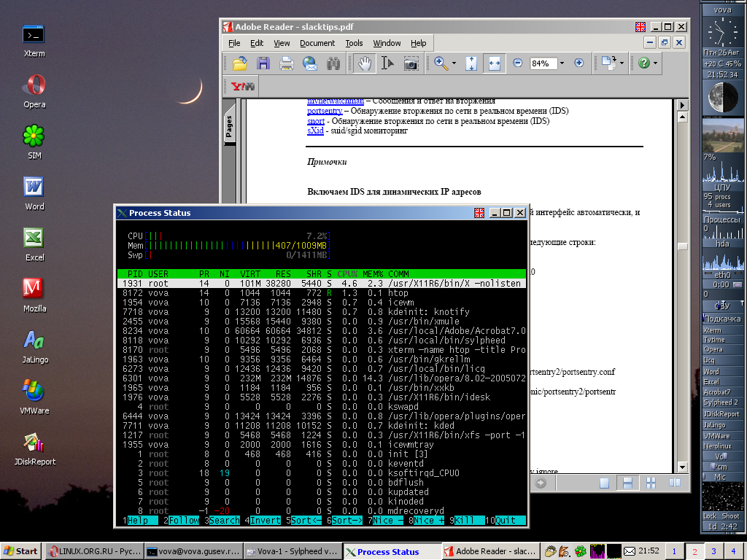
Task: Select Continuous Facing layout in Adobe Reader
Action: pyautogui.click(x=651, y=483)
